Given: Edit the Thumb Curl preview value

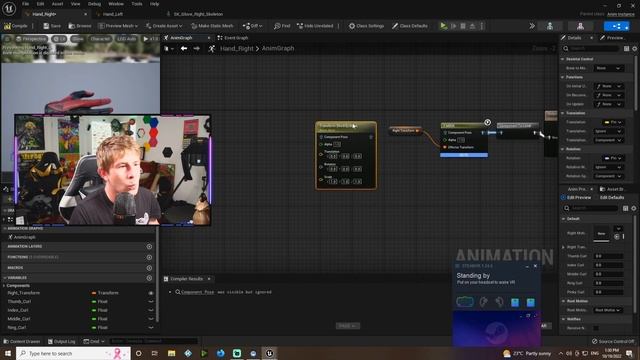Looking at the screenshot, I should [609, 256].
